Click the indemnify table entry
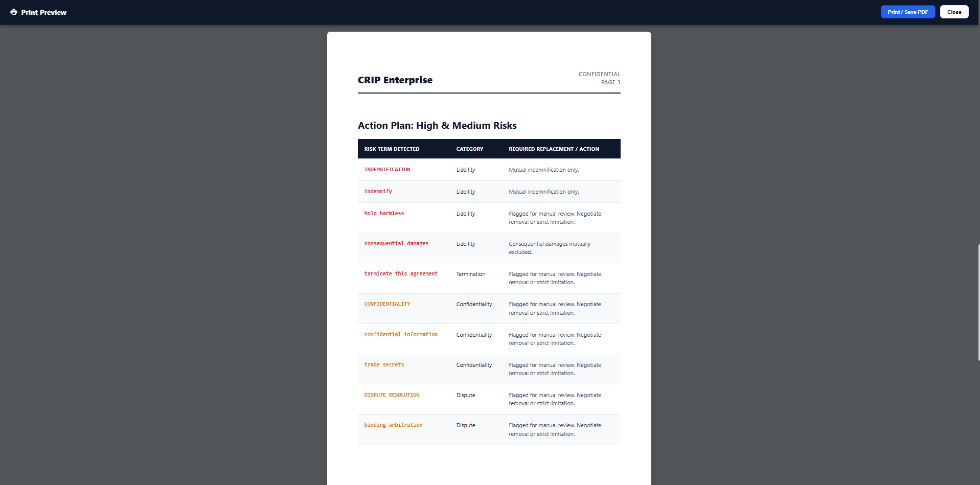This screenshot has width=980, height=485. click(378, 191)
